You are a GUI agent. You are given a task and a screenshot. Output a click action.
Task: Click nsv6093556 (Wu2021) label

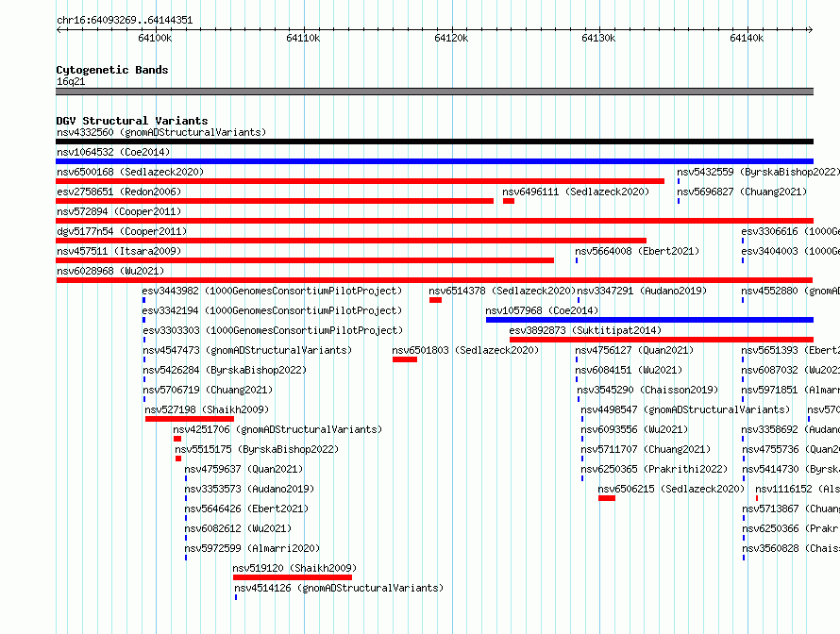pyautogui.click(x=634, y=429)
